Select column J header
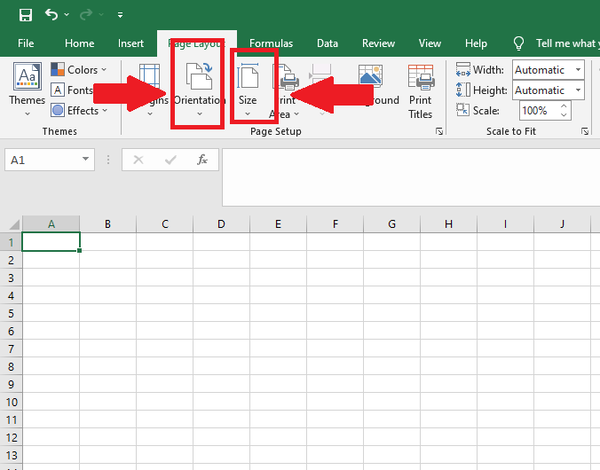The width and height of the screenshot is (600, 470). [x=562, y=224]
